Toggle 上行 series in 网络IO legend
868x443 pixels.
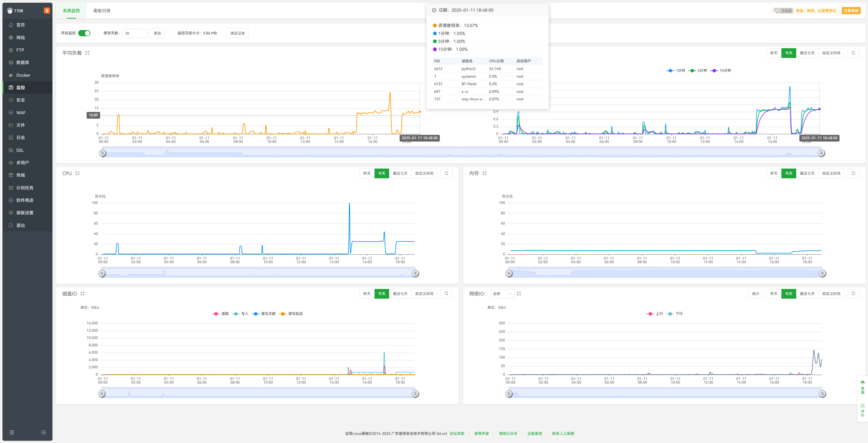pos(655,314)
